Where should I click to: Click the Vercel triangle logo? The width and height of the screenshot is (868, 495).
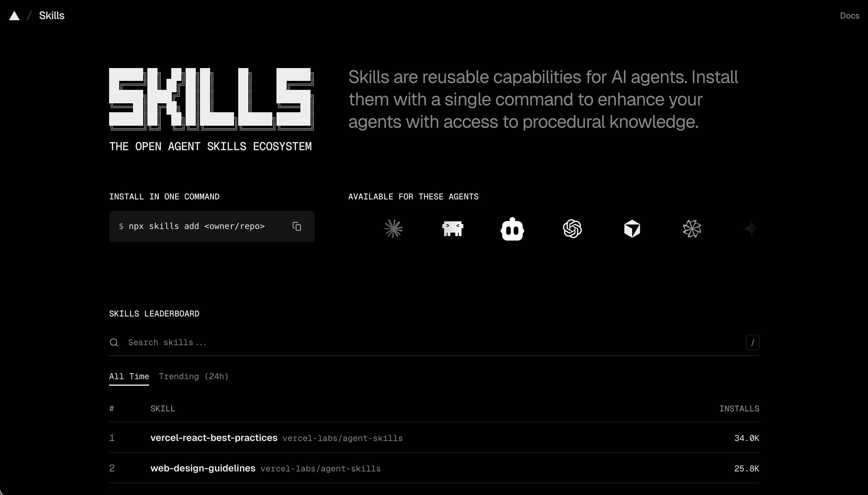14,16
